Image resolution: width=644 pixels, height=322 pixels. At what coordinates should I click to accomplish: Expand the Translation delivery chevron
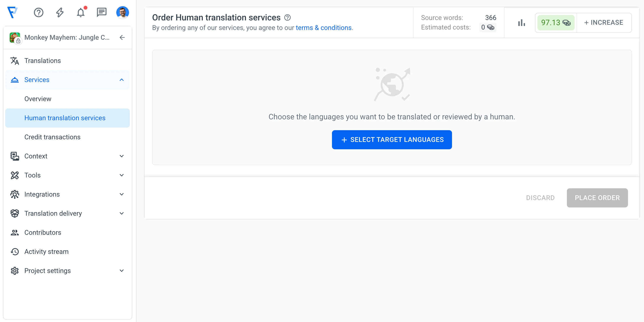pos(122,213)
